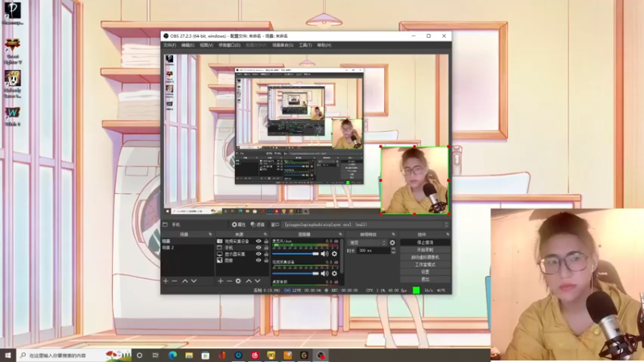
Task: Open the 帮助(H) menu
Action: 324,45
